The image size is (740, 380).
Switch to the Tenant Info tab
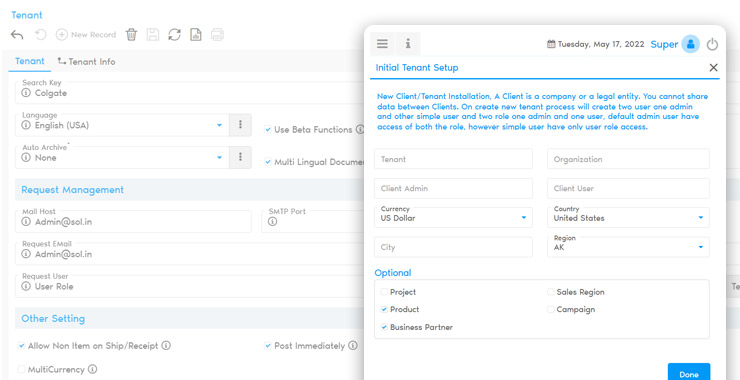[86, 61]
